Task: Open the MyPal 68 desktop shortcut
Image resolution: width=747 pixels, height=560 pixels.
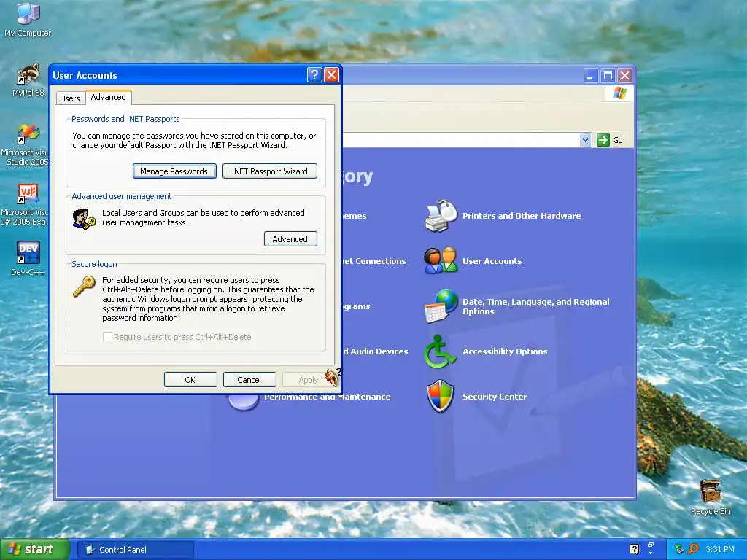Action: [x=28, y=79]
